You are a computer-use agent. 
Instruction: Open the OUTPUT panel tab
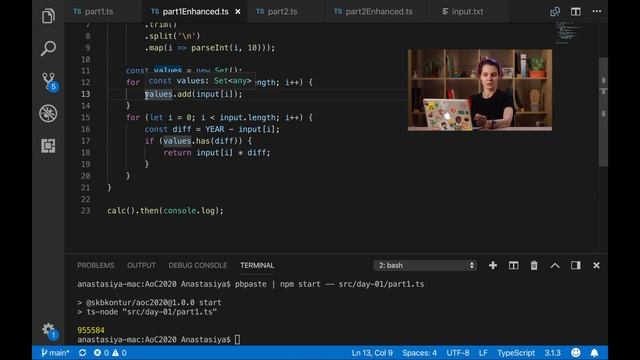click(x=141, y=265)
